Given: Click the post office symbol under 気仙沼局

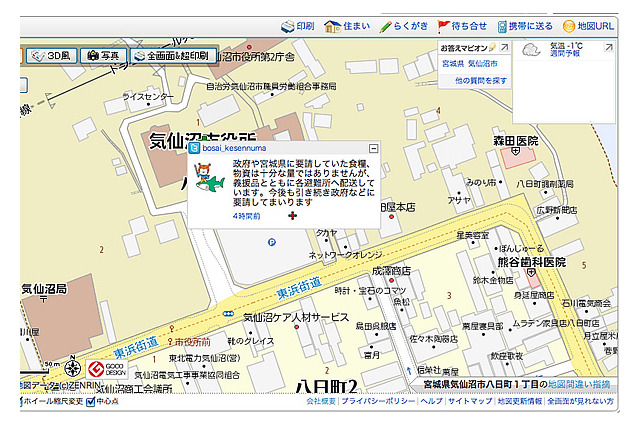Looking at the screenshot, I should pyautogui.click(x=43, y=300).
